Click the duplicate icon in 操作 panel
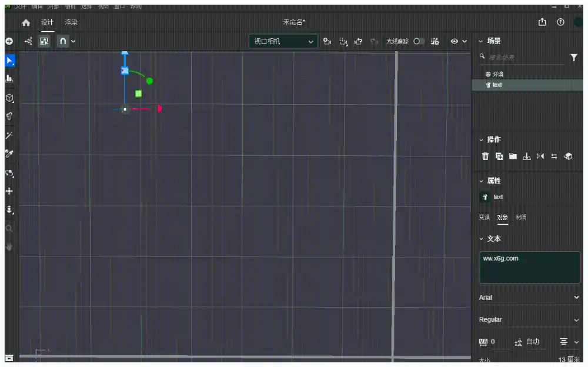 pos(499,156)
